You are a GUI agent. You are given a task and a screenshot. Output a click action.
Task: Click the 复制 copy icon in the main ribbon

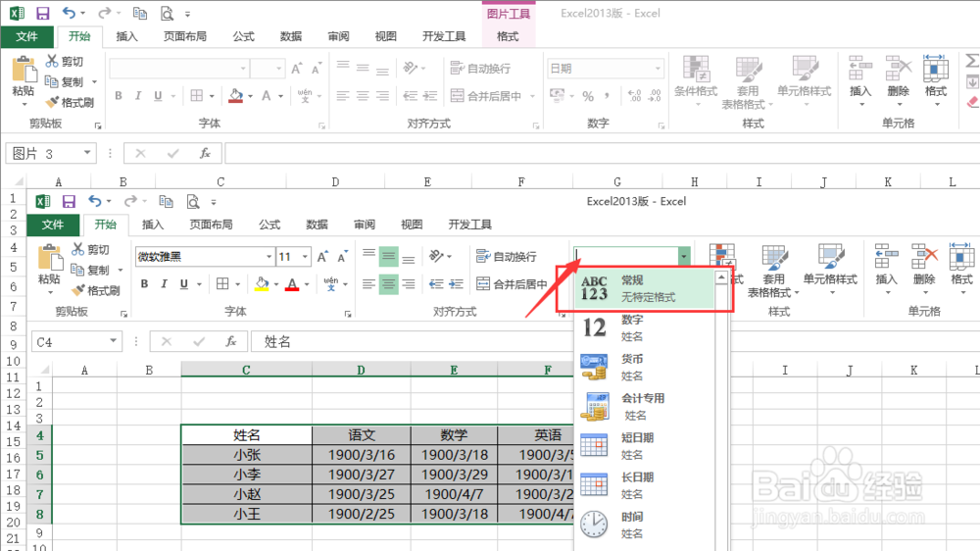52,81
